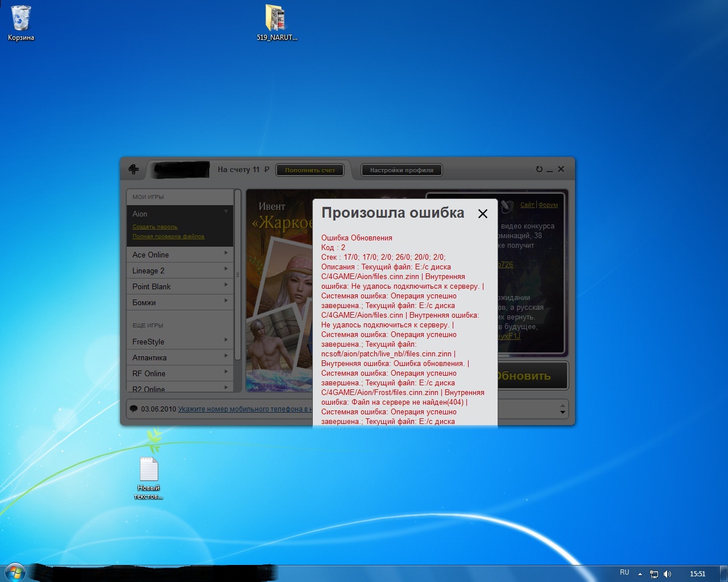Select Lineage 2 in the games list
The width and height of the screenshot is (728, 582).
(x=180, y=271)
